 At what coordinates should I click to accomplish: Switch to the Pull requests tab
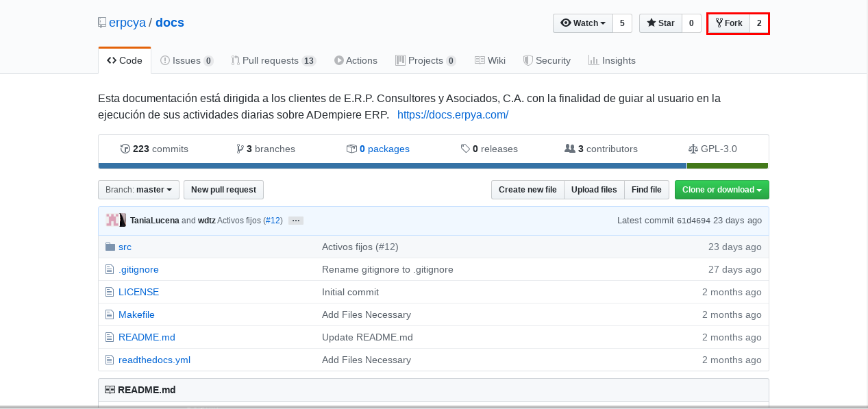(x=273, y=60)
